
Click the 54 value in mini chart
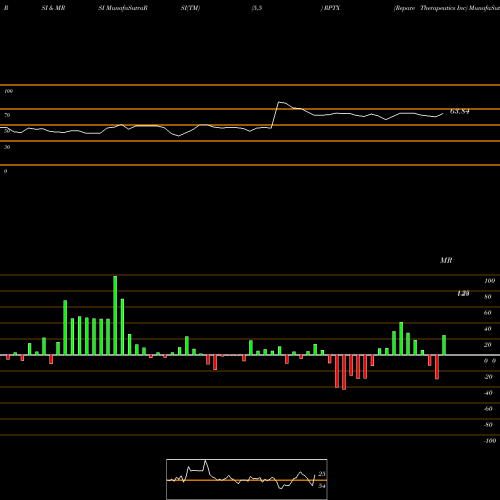click(x=322, y=486)
